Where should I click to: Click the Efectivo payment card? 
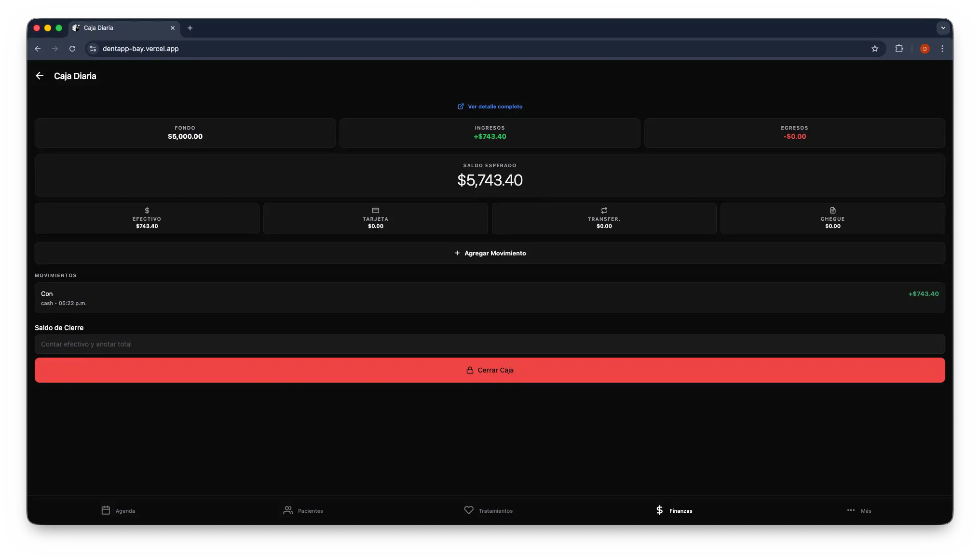coord(147,218)
